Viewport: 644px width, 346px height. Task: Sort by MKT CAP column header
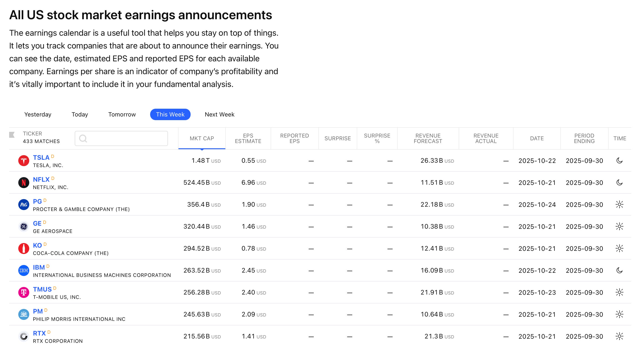click(x=202, y=138)
